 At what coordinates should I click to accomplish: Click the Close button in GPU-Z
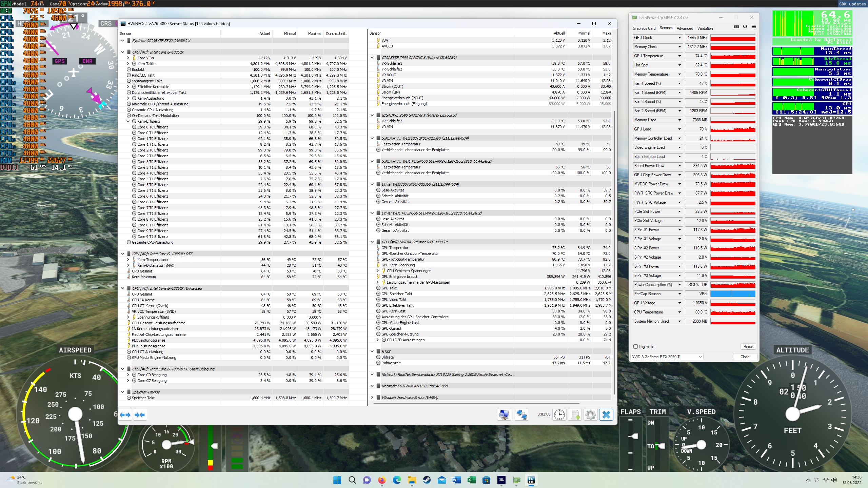[x=745, y=357]
